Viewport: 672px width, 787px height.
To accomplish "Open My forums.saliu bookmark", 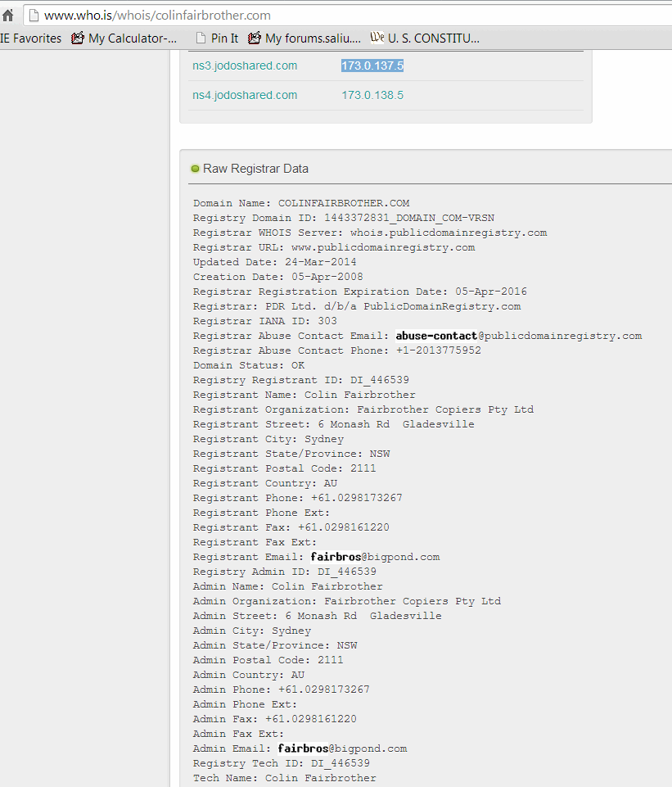I will point(304,38).
